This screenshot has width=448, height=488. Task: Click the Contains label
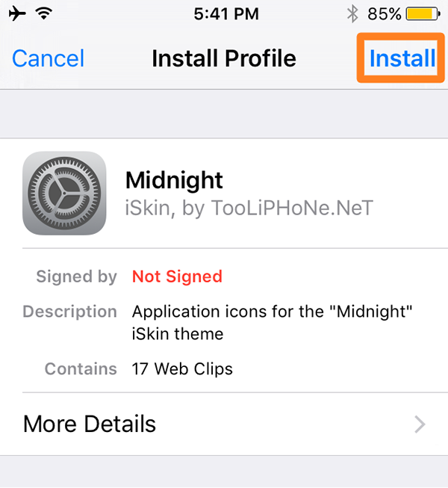coord(81,368)
